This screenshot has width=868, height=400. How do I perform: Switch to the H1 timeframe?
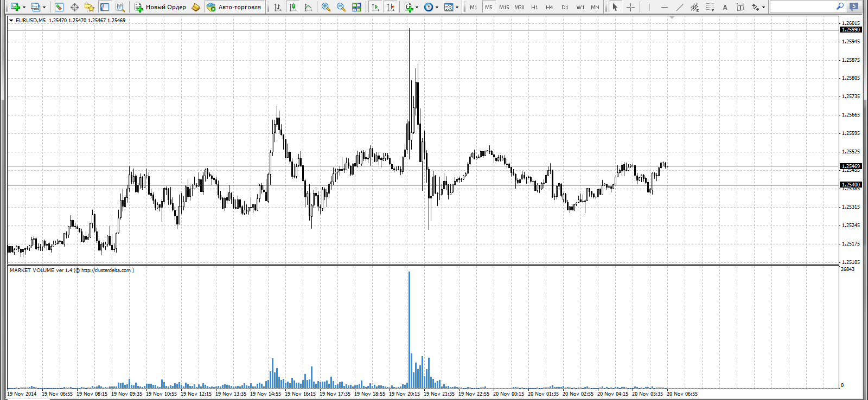[x=534, y=7]
